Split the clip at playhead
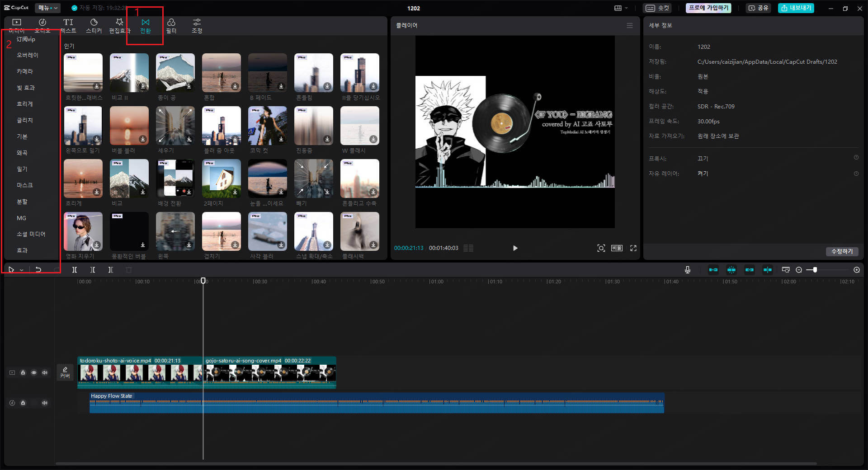This screenshot has width=868, height=470. 75,270
